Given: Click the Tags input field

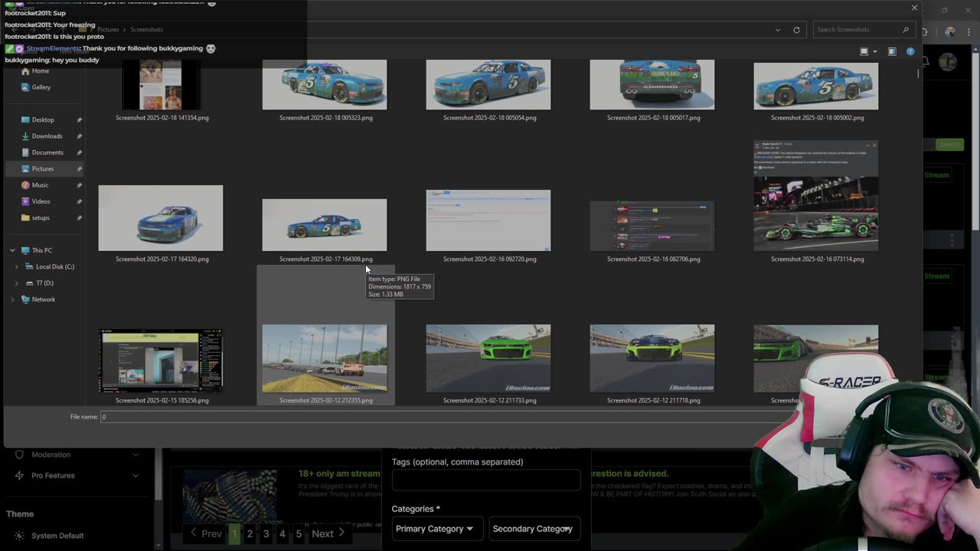Looking at the screenshot, I should point(486,480).
